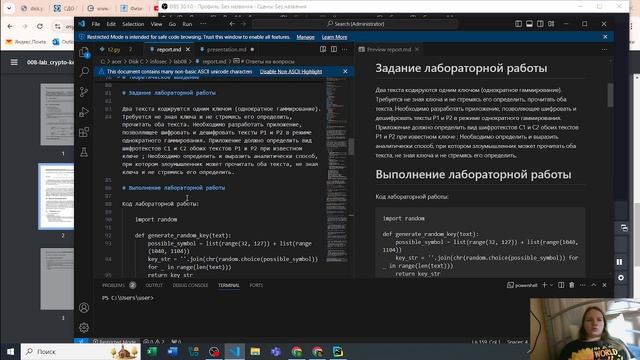
Task: Open the Testing flask view
Action: coord(84,152)
